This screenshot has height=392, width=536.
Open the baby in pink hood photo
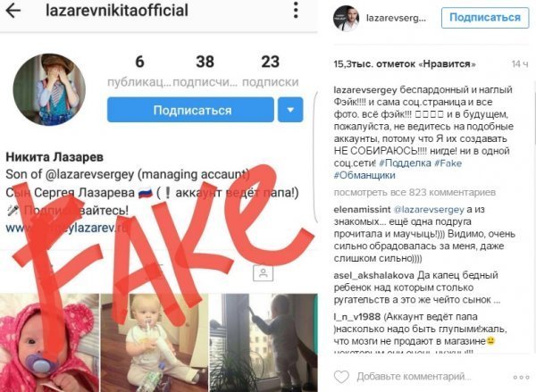coord(49,343)
